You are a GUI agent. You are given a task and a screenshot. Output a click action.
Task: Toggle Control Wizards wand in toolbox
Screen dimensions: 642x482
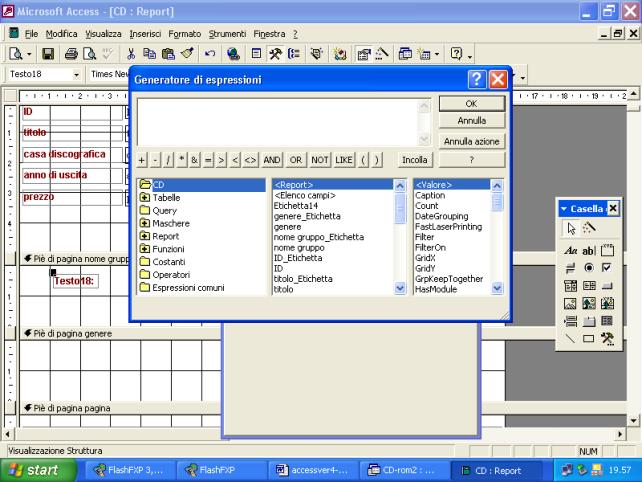coord(589,228)
